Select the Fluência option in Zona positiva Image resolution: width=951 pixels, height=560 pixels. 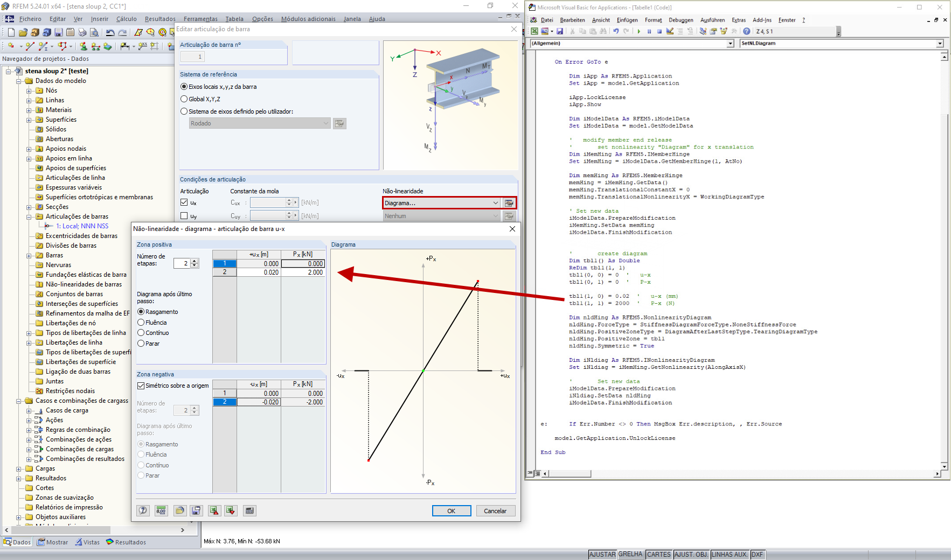[x=141, y=323]
